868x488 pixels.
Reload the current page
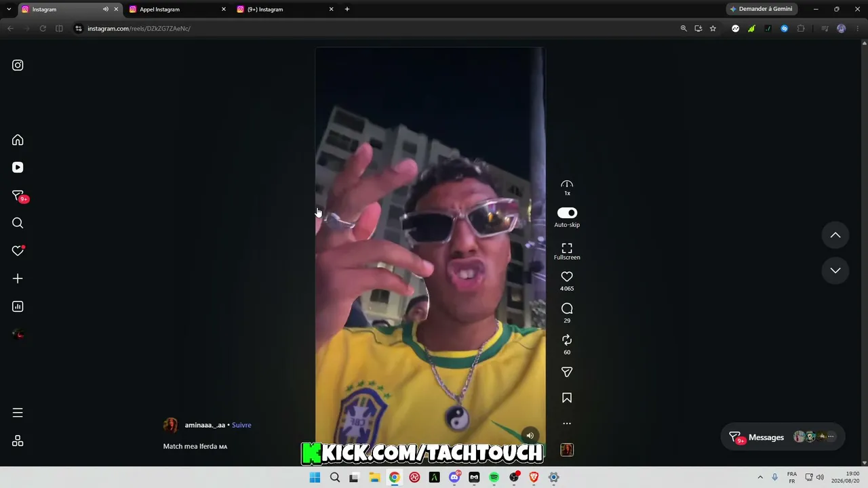click(x=43, y=28)
